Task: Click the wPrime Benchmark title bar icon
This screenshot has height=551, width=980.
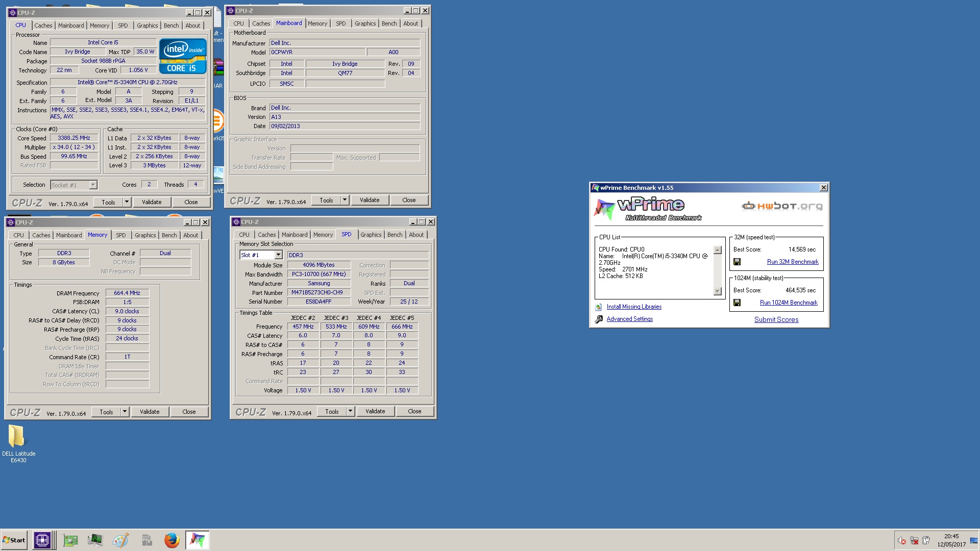Action: [595, 188]
